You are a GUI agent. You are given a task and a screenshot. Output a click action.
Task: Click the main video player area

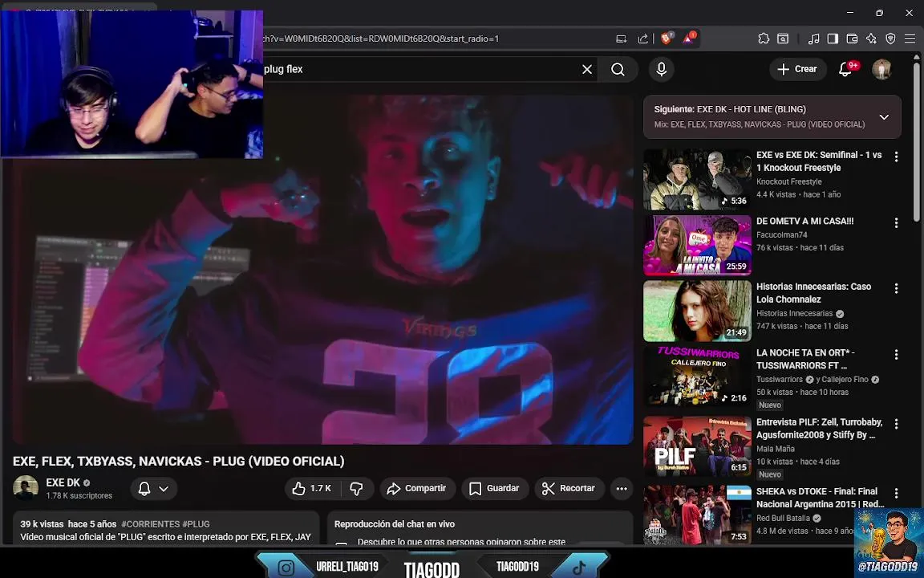(323, 268)
